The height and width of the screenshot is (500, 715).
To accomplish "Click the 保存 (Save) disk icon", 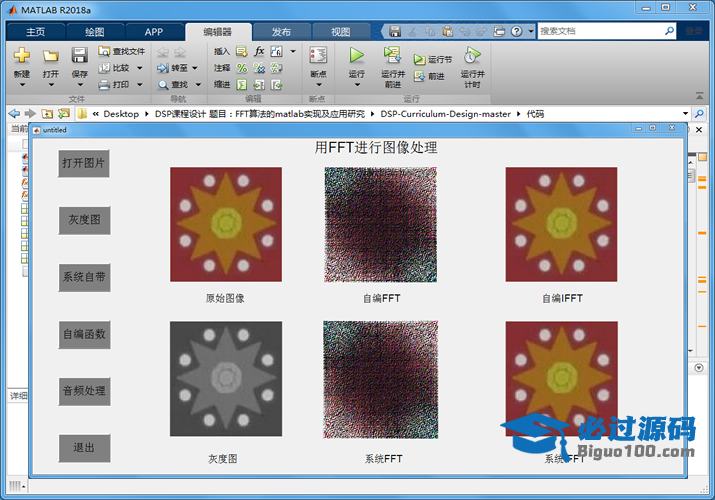I will point(79,55).
